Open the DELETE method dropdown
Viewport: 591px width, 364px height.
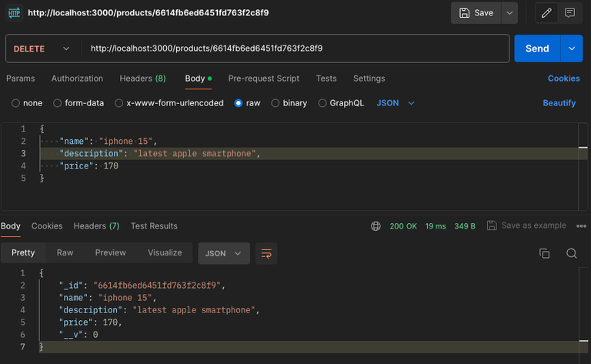coord(42,48)
